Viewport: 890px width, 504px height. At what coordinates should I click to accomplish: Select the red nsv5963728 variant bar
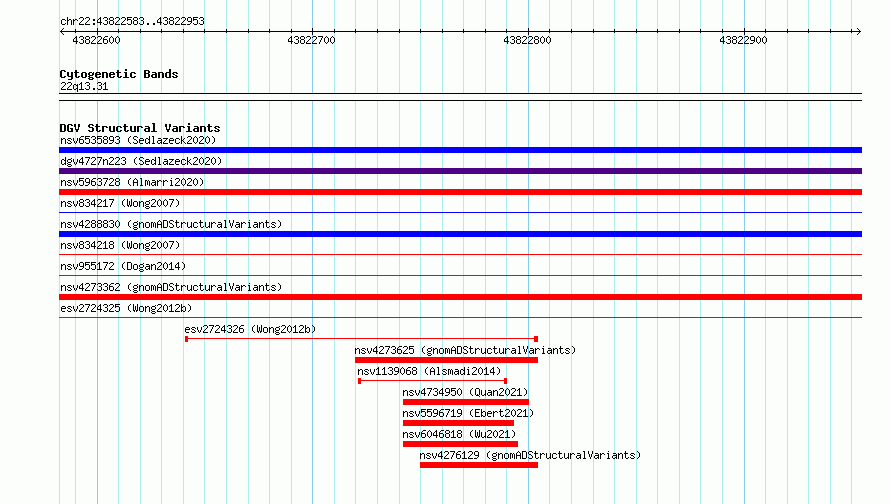[x=460, y=192]
